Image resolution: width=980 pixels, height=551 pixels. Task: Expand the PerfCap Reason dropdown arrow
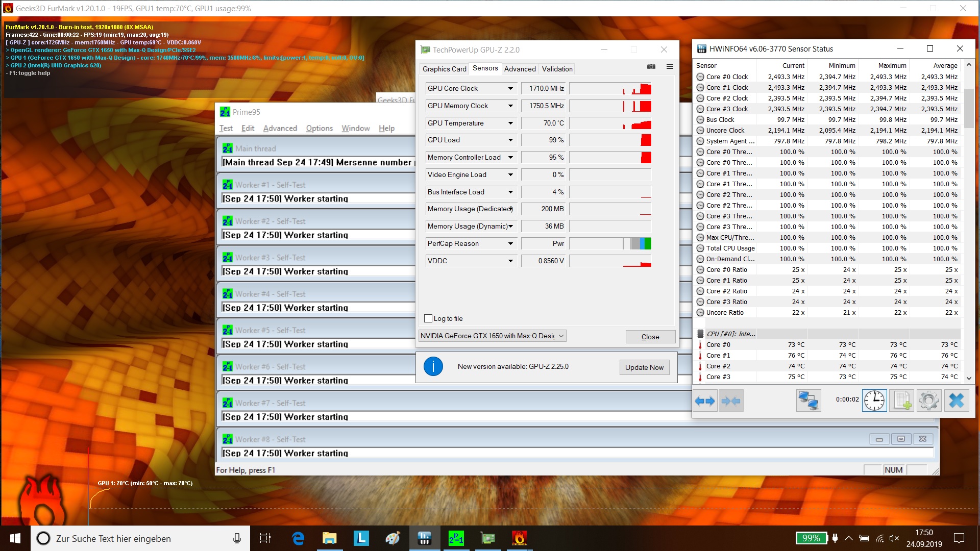(510, 244)
